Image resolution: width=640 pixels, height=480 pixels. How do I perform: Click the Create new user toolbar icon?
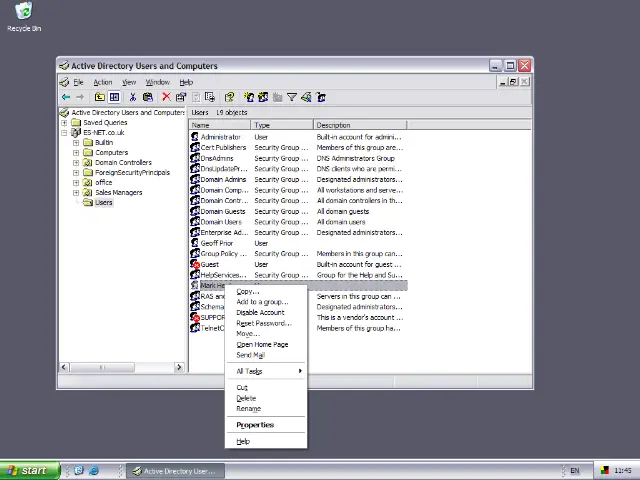pos(249,97)
